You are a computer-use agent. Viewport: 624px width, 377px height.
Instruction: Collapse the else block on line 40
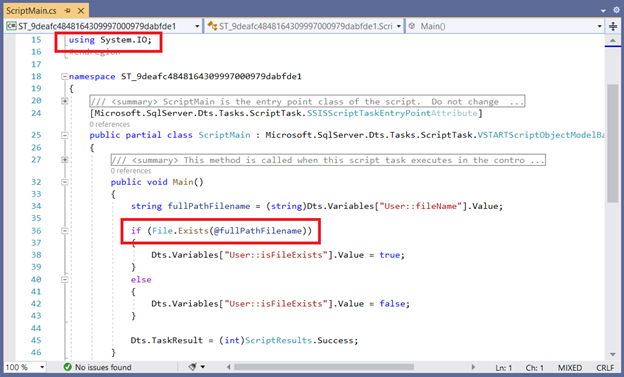(x=64, y=279)
